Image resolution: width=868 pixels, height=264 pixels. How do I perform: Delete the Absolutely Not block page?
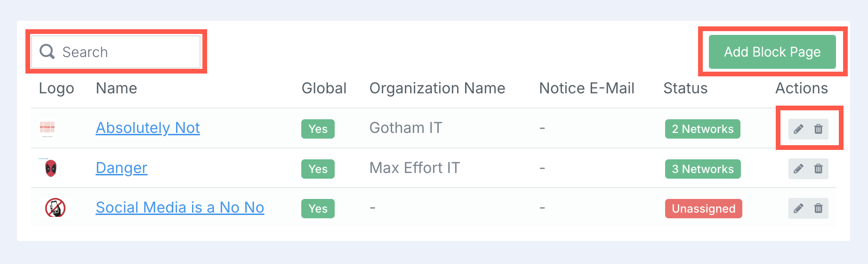(819, 129)
